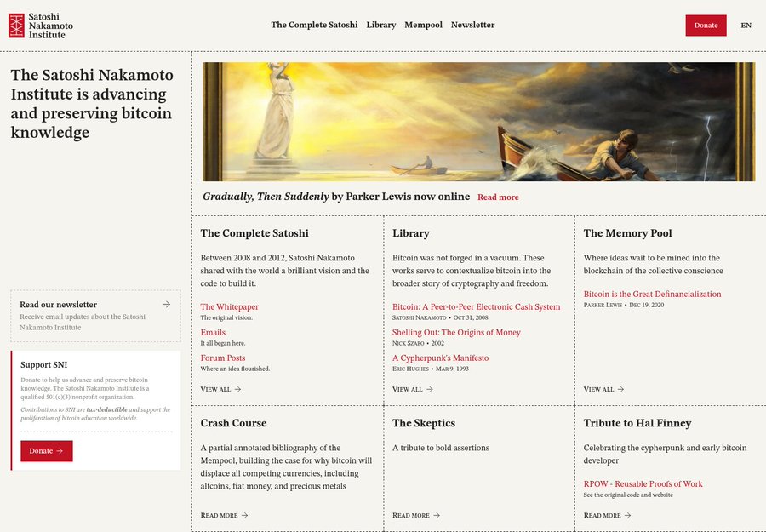Click the Satoshi Nakamoto Institute wordmark text

pos(50,26)
